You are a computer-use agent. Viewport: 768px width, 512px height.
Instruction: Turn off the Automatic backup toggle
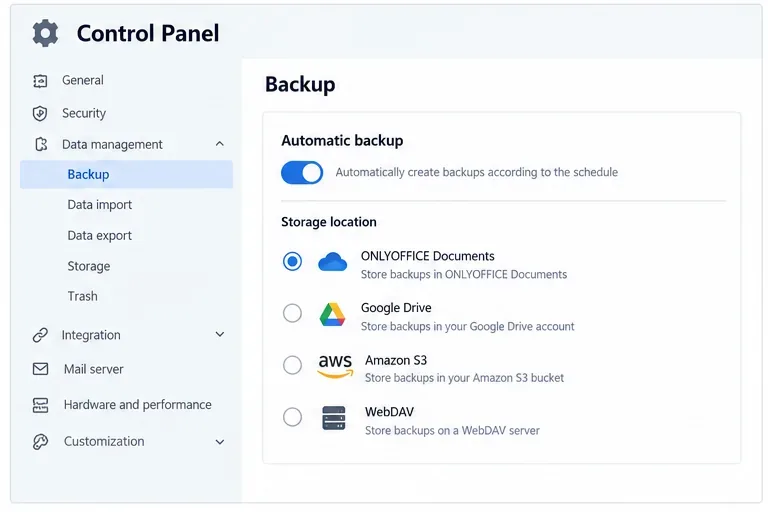302,172
